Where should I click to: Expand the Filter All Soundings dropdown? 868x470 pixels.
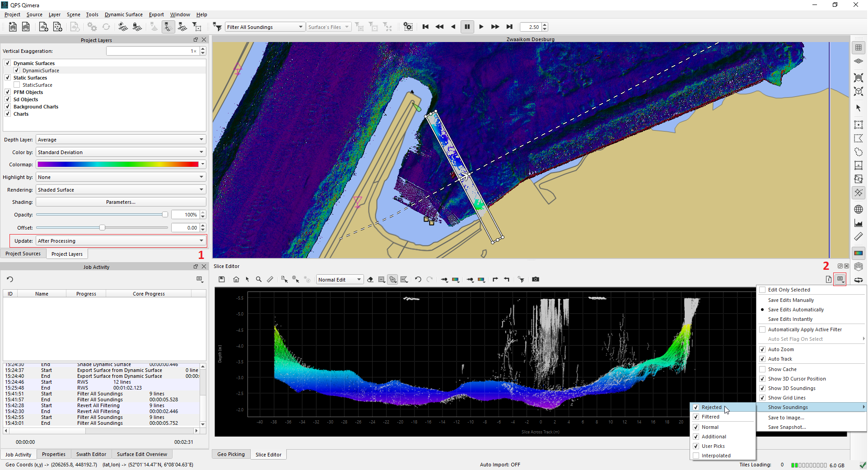[x=265, y=27]
